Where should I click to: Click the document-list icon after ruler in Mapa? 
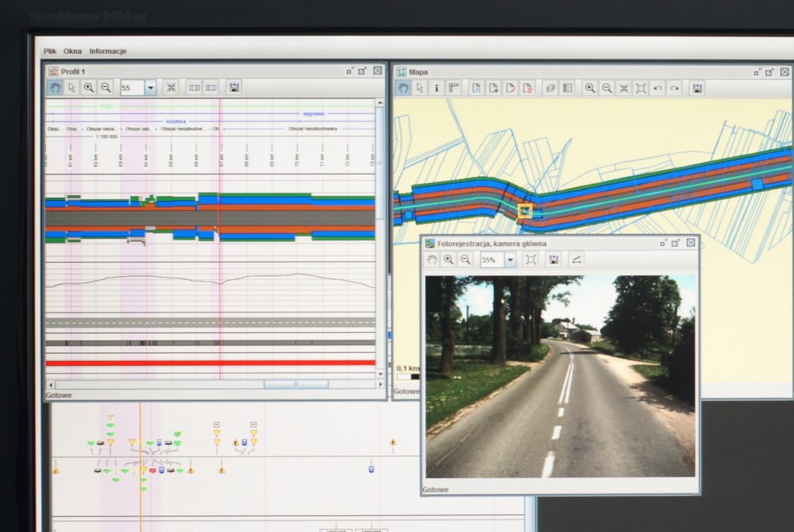[476, 88]
